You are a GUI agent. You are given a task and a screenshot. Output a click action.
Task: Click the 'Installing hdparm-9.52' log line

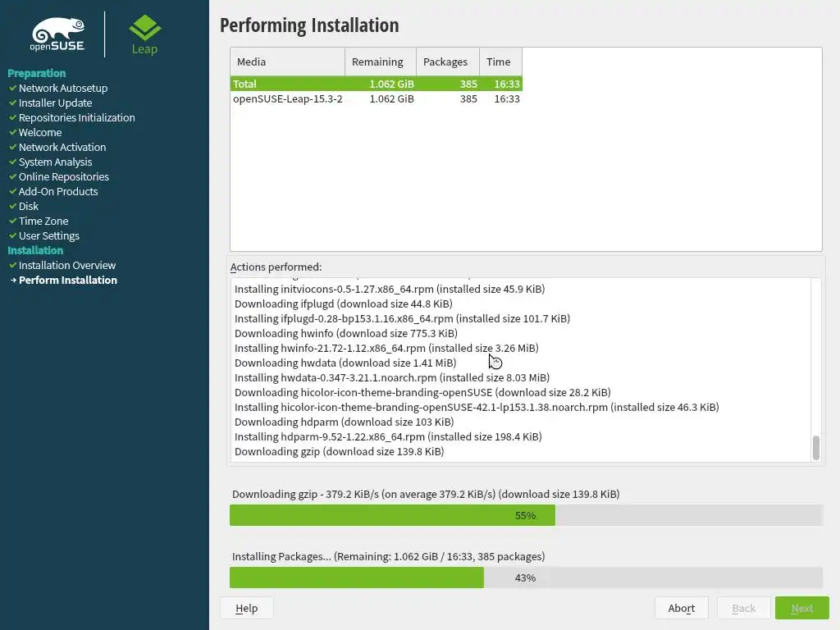[x=388, y=436]
